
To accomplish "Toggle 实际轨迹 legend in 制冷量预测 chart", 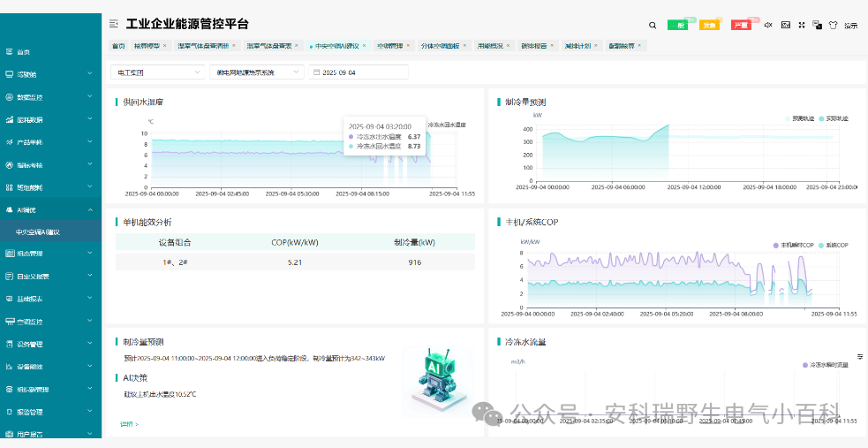I will click(834, 118).
